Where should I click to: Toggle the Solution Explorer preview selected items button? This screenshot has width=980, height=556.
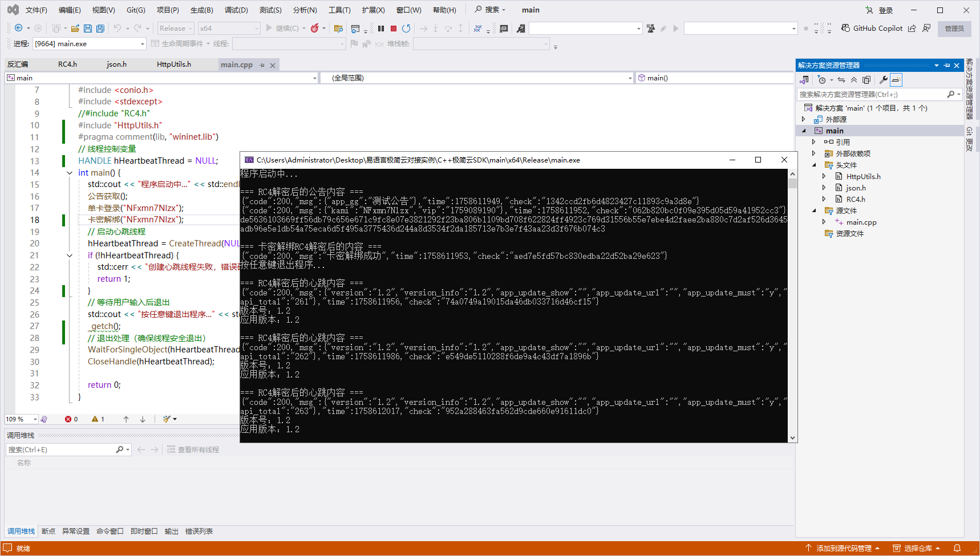point(896,80)
